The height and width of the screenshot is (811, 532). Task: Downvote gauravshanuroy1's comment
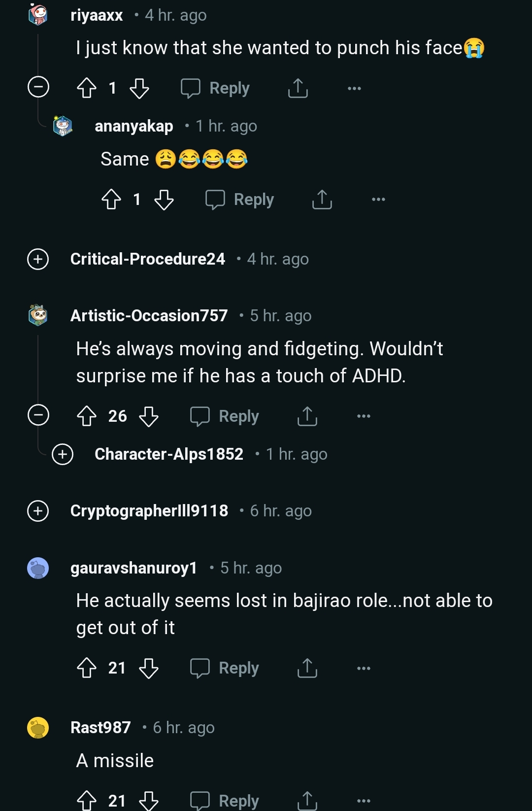tap(148, 669)
